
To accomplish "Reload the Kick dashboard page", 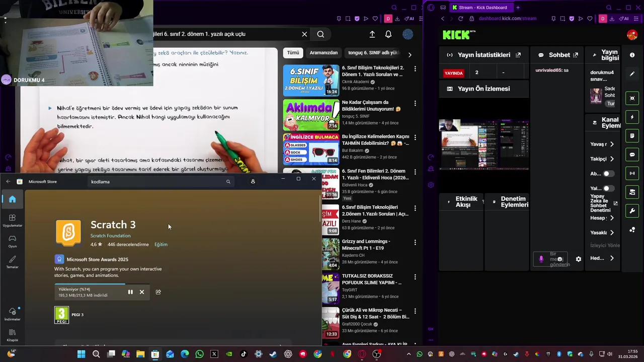I will point(460,19).
